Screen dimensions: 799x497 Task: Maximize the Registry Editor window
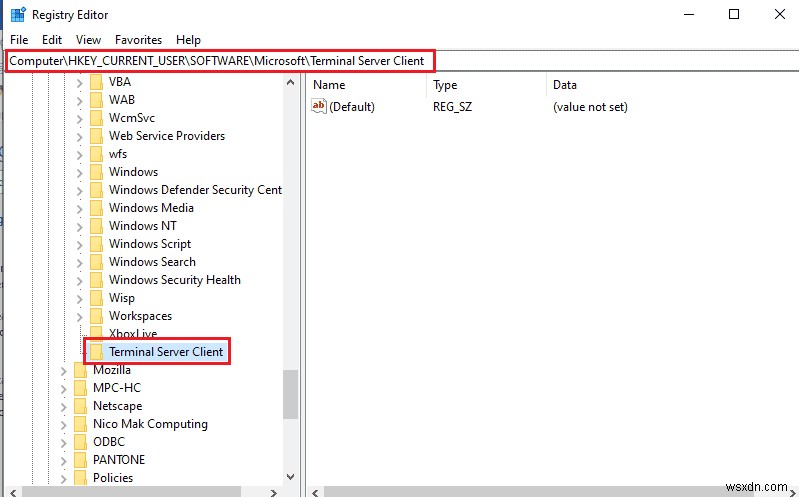[734, 14]
